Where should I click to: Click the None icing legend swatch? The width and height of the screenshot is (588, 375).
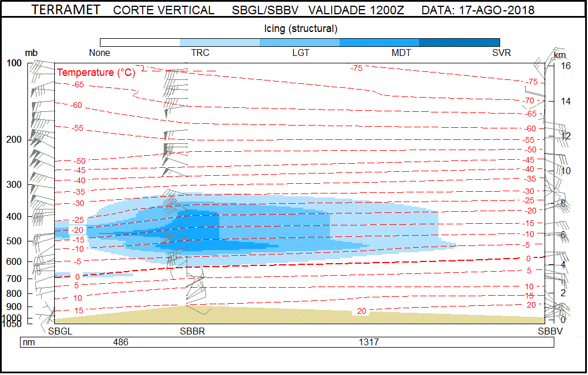click(x=140, y=42)
